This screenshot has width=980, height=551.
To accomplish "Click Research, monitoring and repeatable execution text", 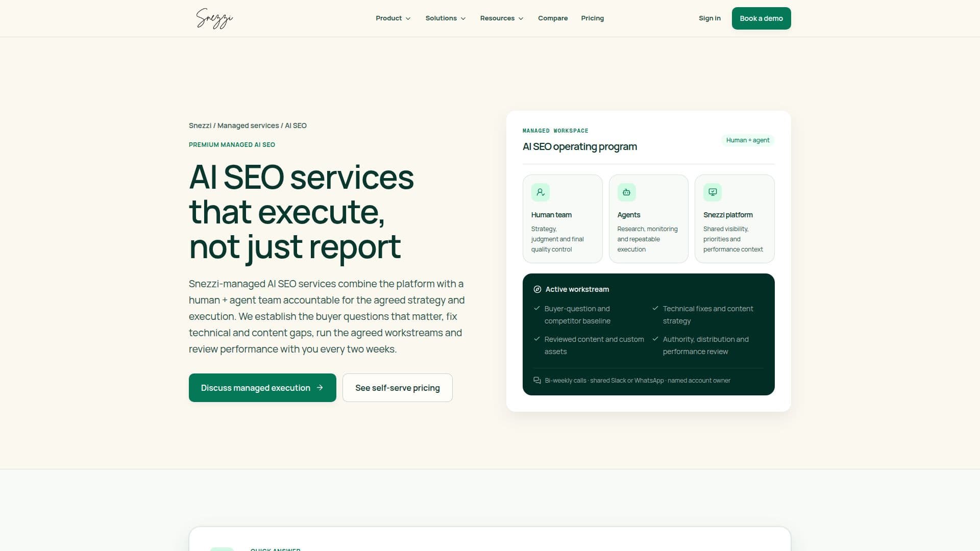I will [x=647, y=239].
